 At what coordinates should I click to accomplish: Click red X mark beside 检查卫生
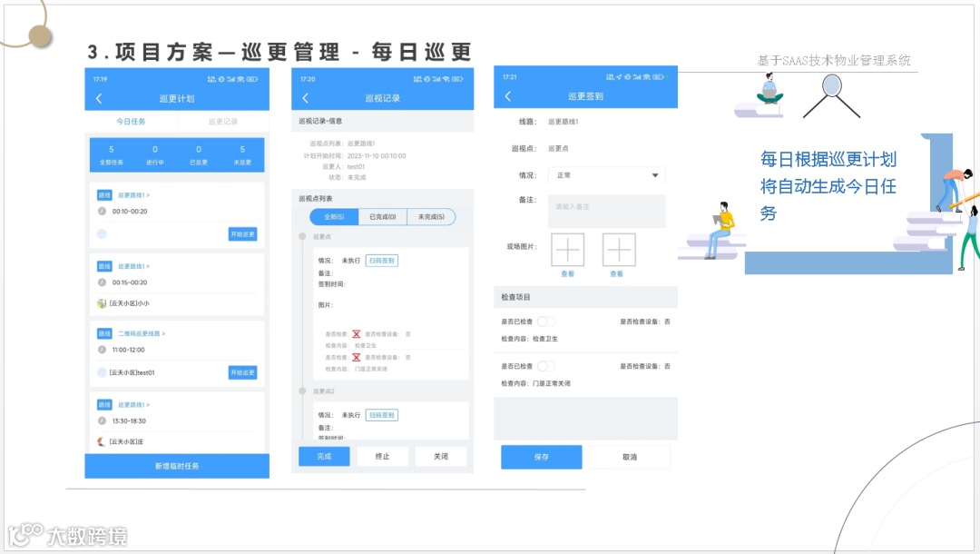coord(357,334)
